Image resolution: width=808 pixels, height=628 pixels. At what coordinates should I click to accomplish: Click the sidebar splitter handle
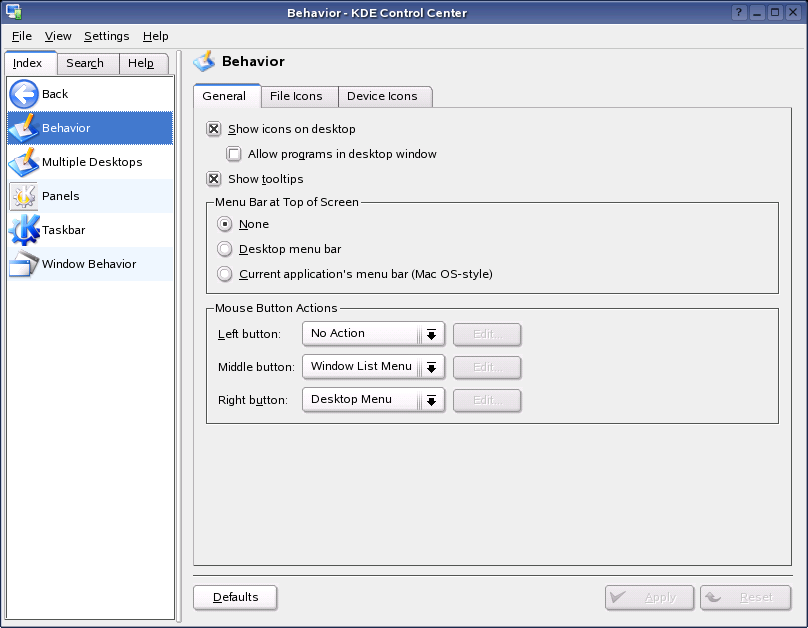pyautogui.click(x=179, y=336)
